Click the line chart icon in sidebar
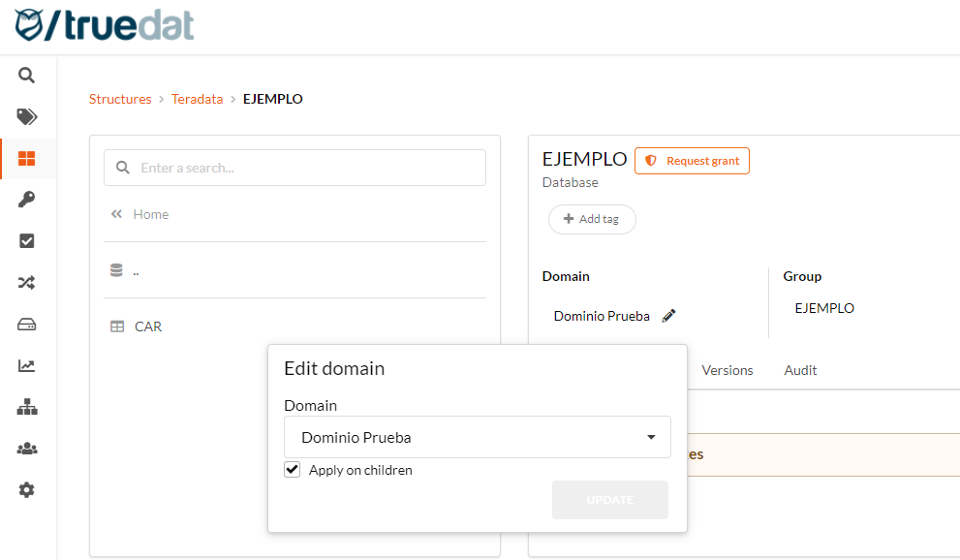This screenshot has width=960, height=560. 27,366
